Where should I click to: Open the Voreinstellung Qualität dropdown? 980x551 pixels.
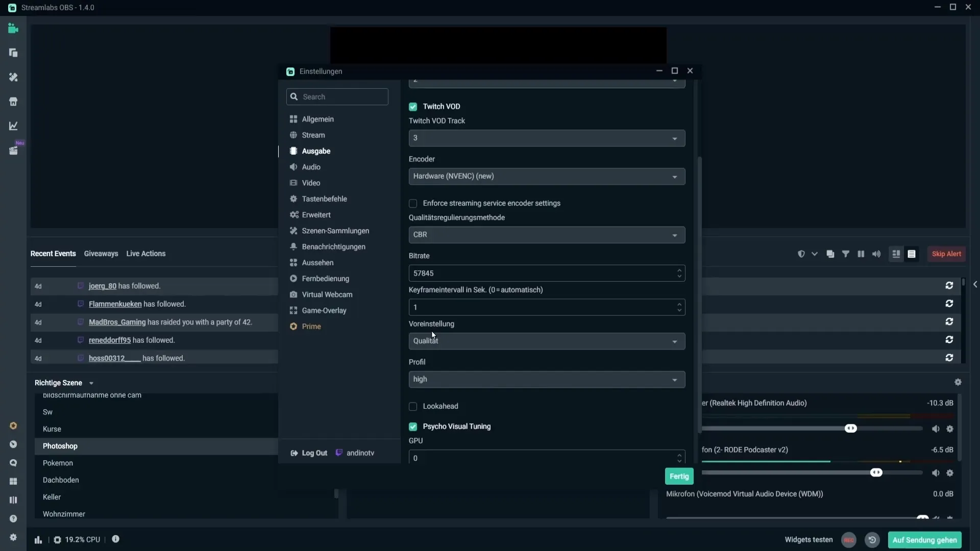547,341
